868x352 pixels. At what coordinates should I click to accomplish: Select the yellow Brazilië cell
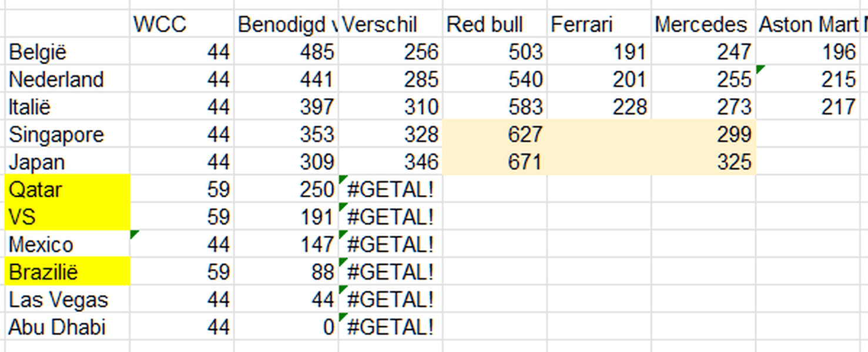[x=67, y=273]
